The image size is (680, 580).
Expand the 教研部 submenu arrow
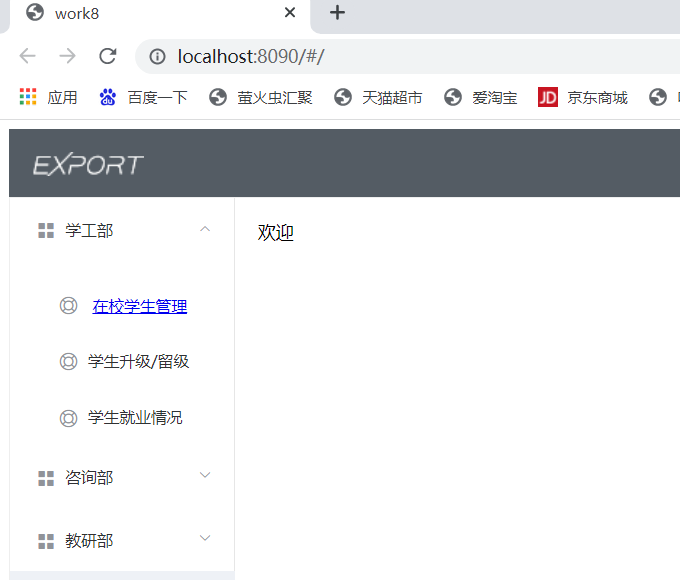[x=205, y=538]
